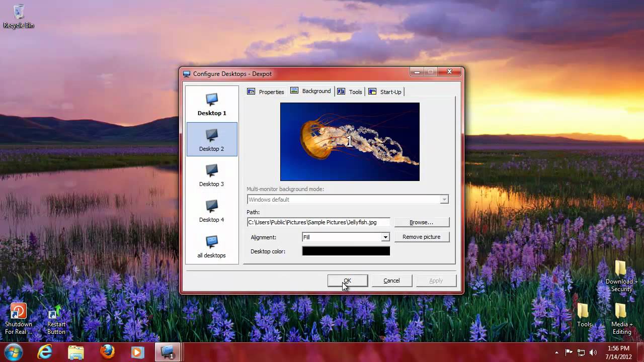Select the Media + Editing folder
644x362 pixels.
(x=621, y=319)
